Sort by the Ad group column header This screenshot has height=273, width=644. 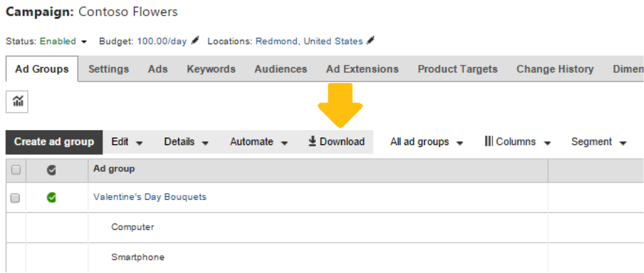tap(114, 169)
